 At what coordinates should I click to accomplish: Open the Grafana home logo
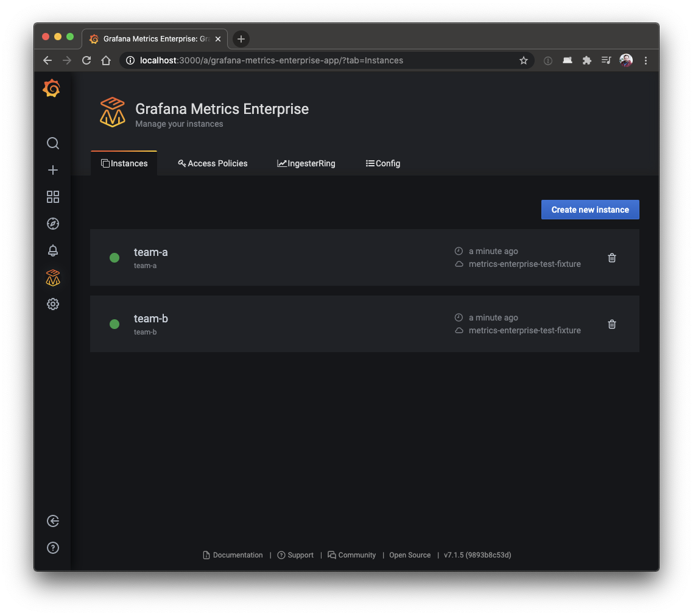(x=52, y=89)
